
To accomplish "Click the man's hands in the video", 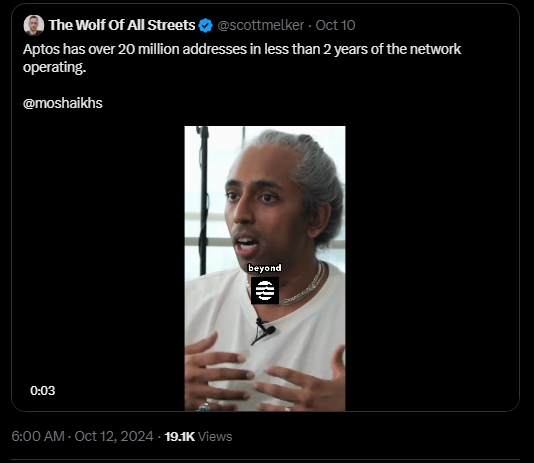I will coord(265,374).
